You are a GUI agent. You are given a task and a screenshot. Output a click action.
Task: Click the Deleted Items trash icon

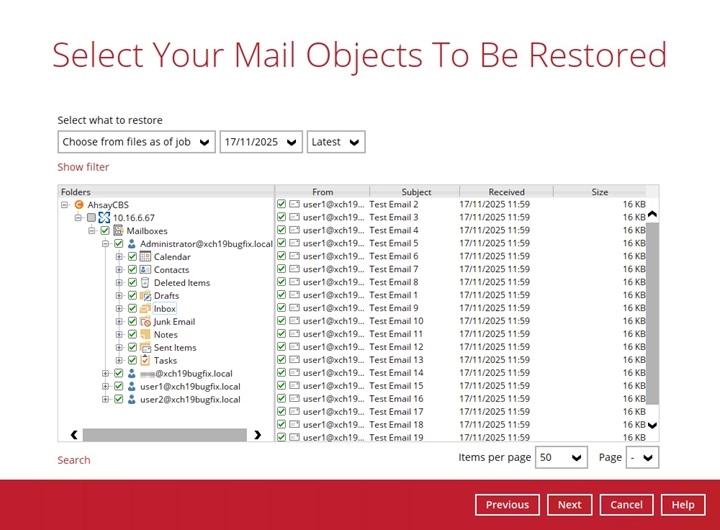click(145, 282)
